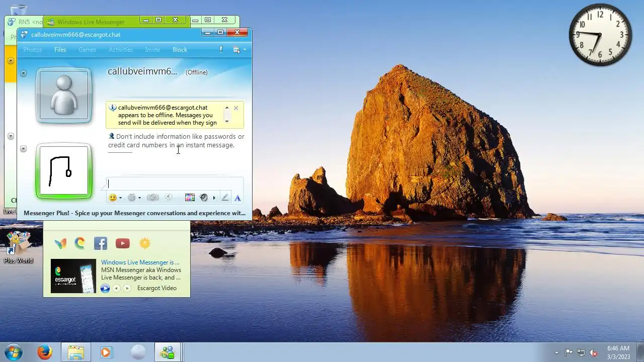The width and height of the screenshot is (644, 362).
Task: Click the yellow sun weather icon
Action: coord(145,243)
